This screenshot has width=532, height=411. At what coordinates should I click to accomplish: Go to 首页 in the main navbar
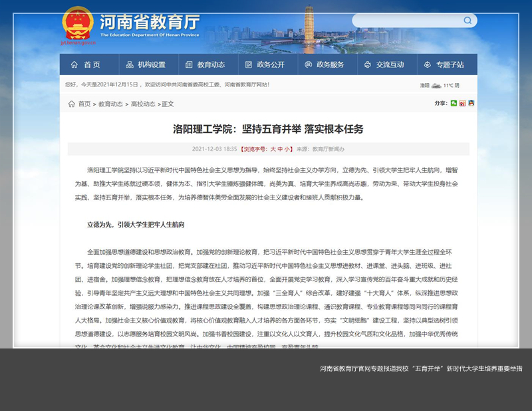coord(85,65)
